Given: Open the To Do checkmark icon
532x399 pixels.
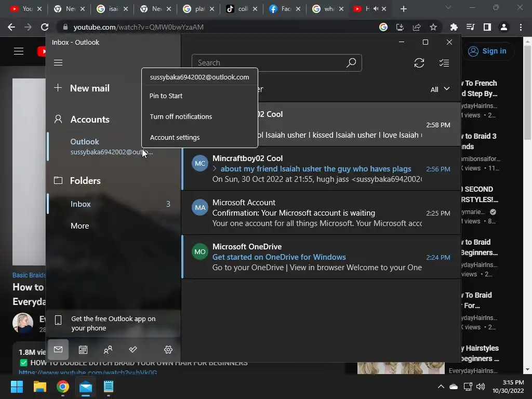Looking at the screenshot, I should (x=133, y=350).
